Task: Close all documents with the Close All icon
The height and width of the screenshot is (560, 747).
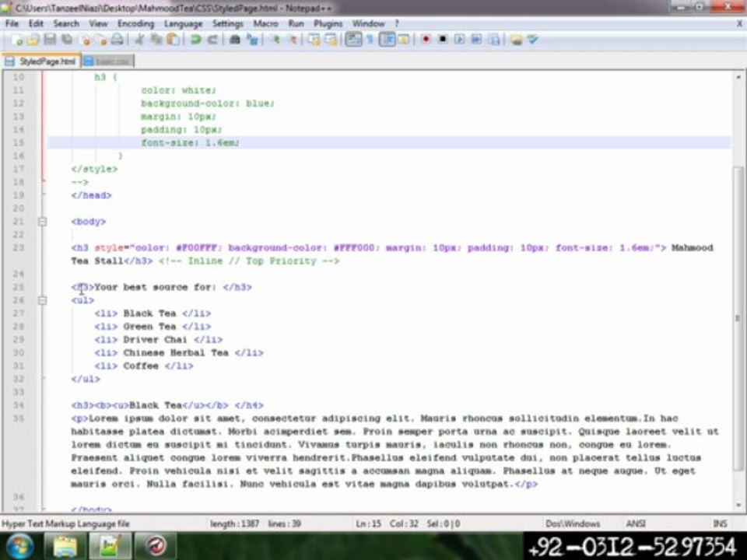Action: point(101,40)
